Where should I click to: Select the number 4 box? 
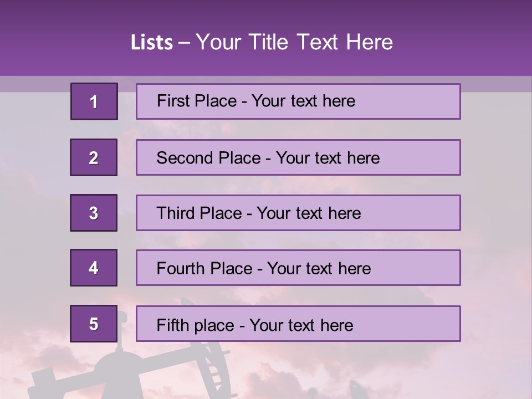[x=94, y=268]
